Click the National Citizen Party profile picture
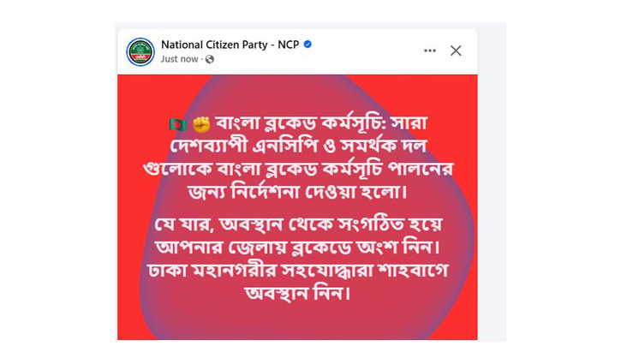The width and height of the screenshot is (621, 364). pos(140,51)
